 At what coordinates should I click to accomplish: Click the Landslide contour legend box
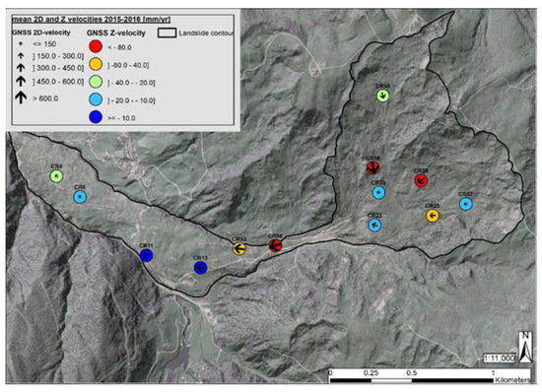[167, 33]
